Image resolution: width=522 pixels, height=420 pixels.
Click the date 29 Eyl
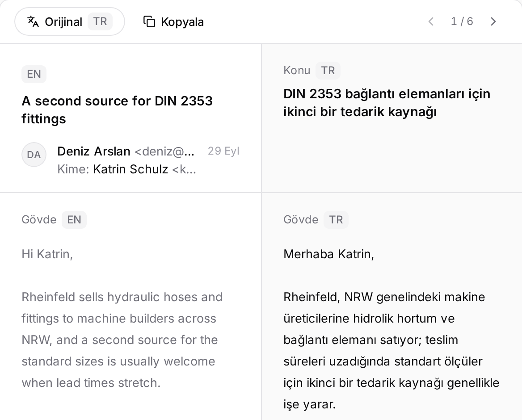point(223,151)
